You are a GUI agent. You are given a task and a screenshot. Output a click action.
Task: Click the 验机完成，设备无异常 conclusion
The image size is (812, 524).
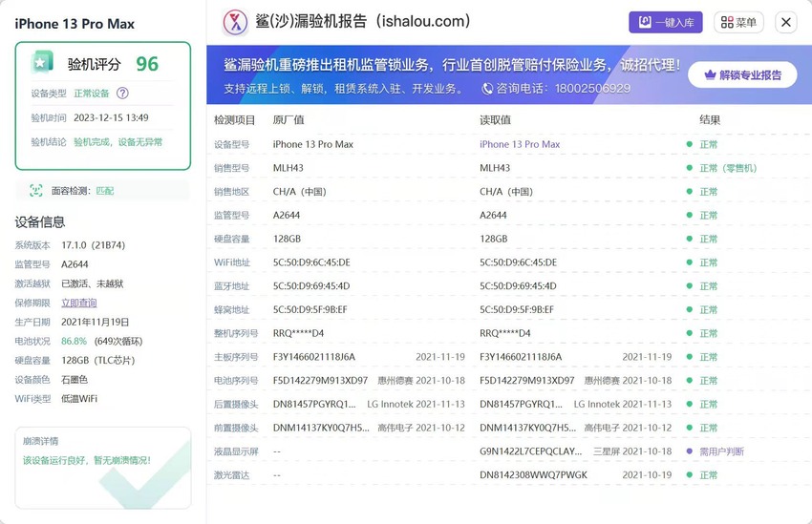[x=118, y=142]
